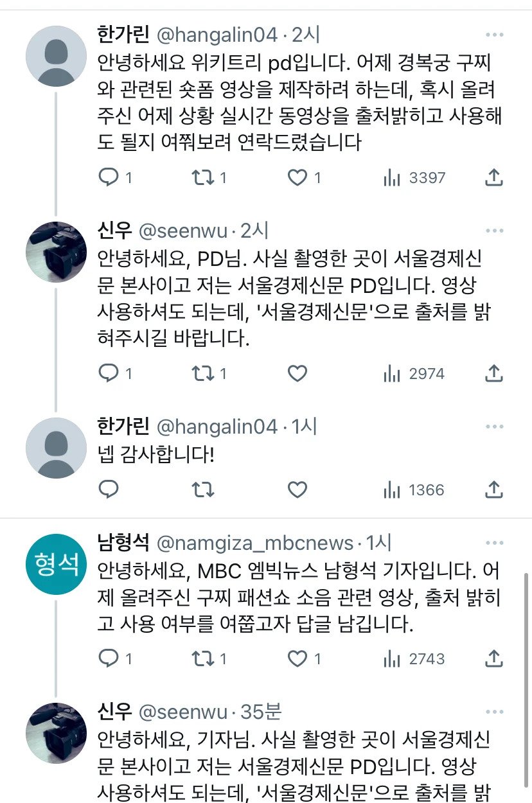The width and height of the screenshot is (532, 803).
Task: View analytics showing 2743 views
Action: click(x=414, y=659)
